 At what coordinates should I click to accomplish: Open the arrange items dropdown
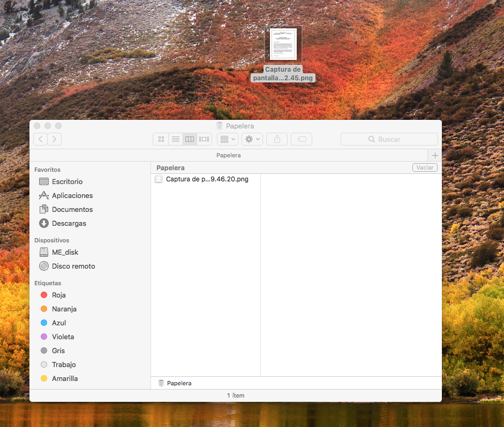[227, 139]
